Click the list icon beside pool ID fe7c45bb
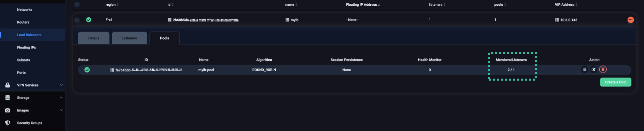Screen dimensions: 644x131 coord(112,70)
